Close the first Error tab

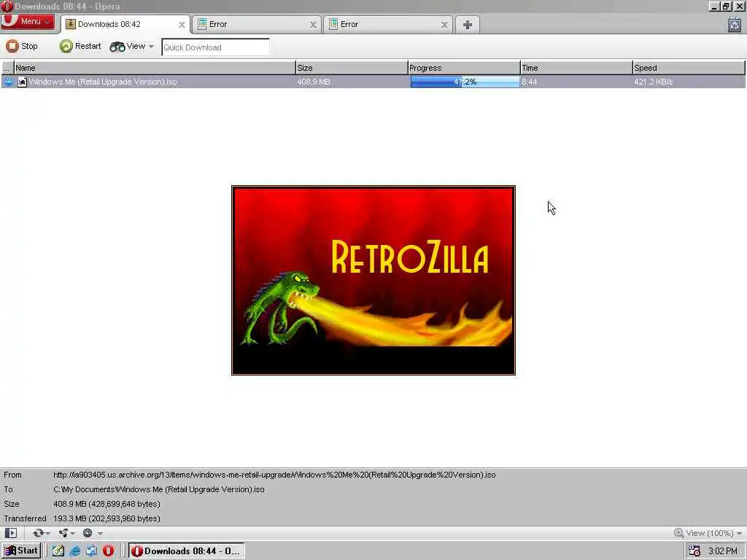[x=313, y=25]
